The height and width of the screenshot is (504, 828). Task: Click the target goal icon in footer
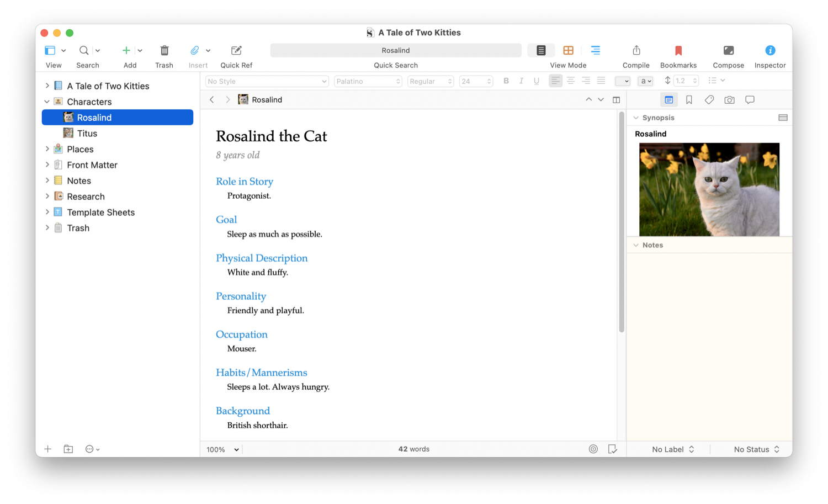click(x=593, y=449)
